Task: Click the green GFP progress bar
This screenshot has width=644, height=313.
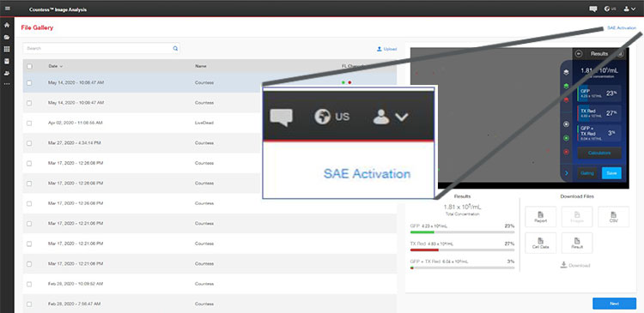Action: tap(462, 232)
